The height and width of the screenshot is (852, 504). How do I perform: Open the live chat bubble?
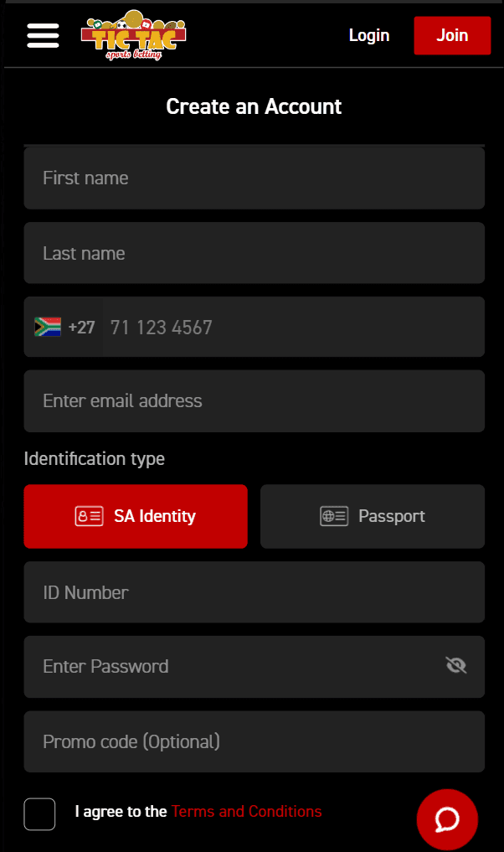(447, 819)
